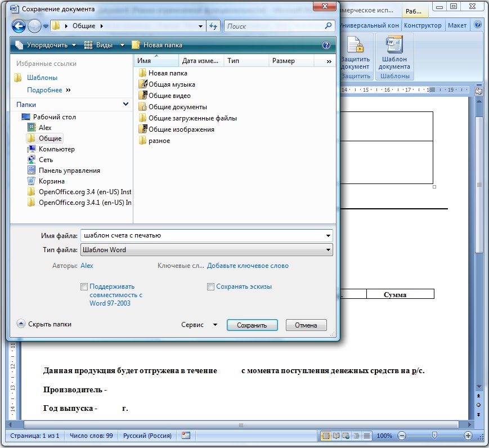Sort by the Имя column header
The image size is (489, 448).
(156, 61)
